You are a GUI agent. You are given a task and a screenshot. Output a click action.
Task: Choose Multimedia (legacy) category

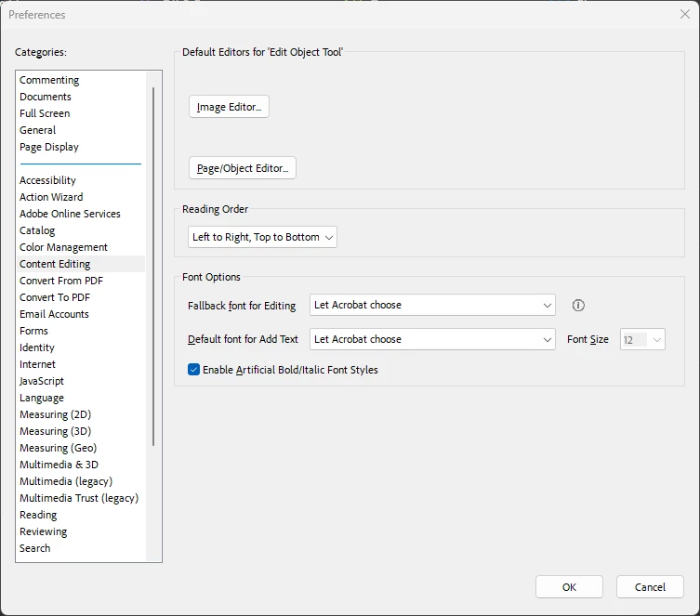coord(81,481)
